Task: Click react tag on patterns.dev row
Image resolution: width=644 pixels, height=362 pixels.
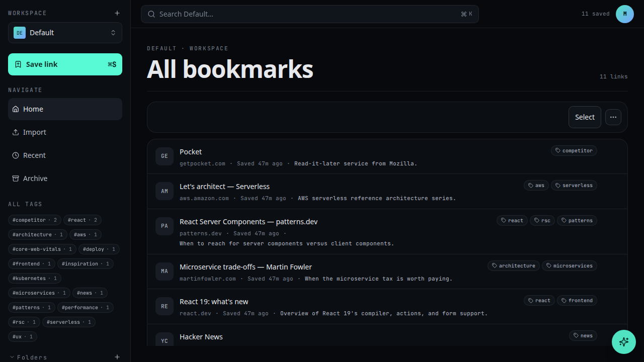Action: tap(512, 221)
